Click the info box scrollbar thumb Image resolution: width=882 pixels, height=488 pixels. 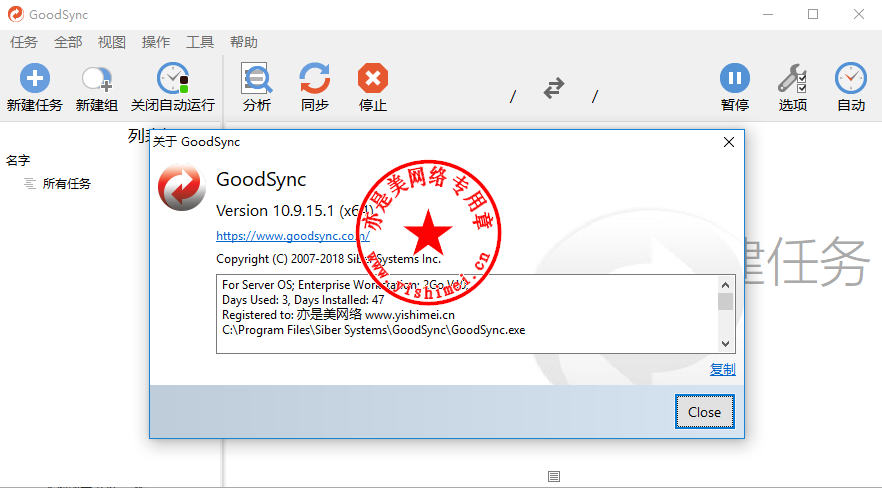[x=725, y=301]
